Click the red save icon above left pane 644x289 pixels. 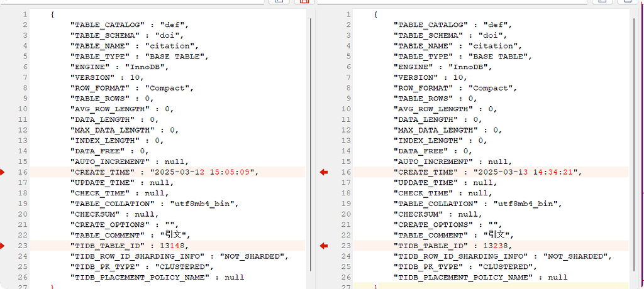(304, 2)
